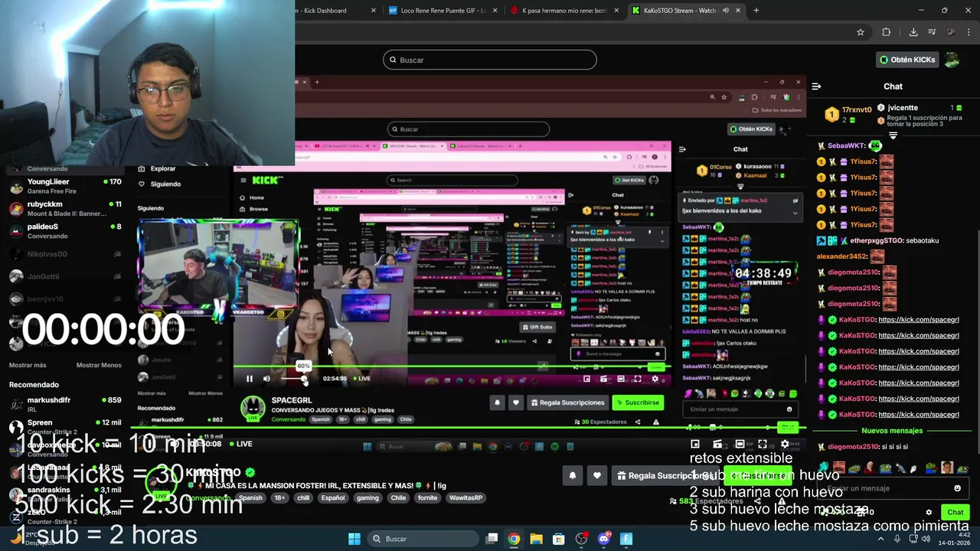The image size is (980, 551).
Task: Pause the nested SPACEGRL stream player
Action: click(x=249, y=378)
